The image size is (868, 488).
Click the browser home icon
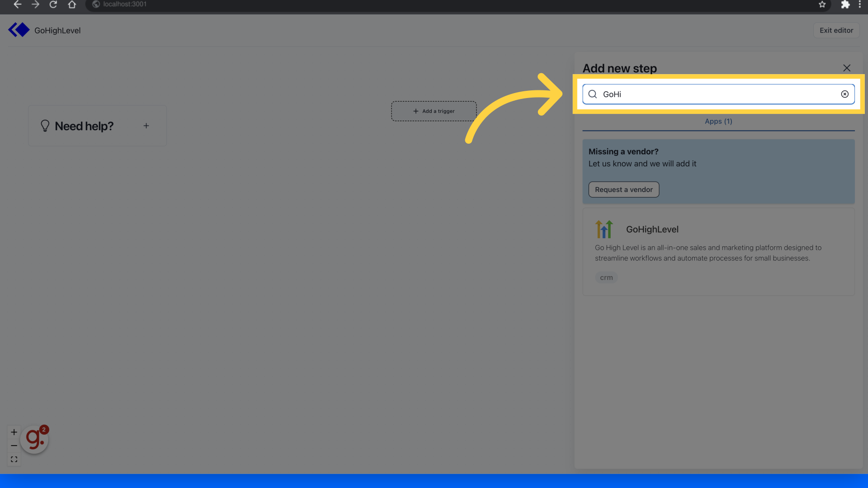(72, 5)
